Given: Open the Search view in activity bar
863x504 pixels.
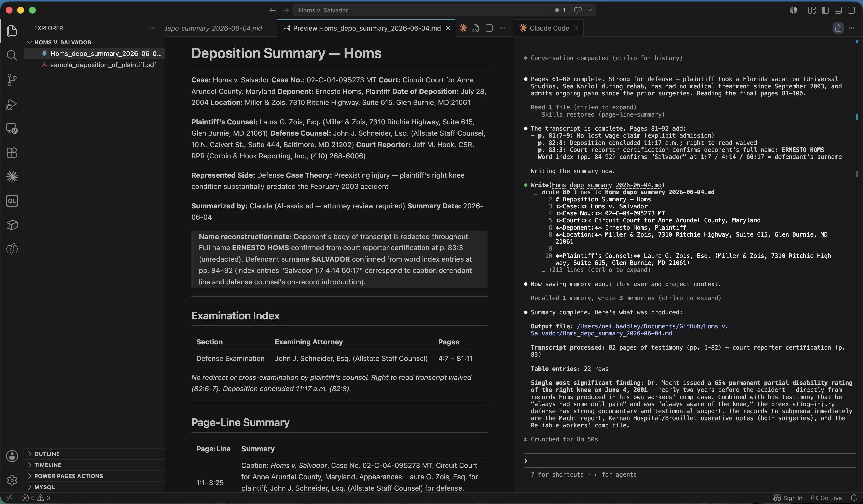Looking at the screenshot, I should point(12,55).
